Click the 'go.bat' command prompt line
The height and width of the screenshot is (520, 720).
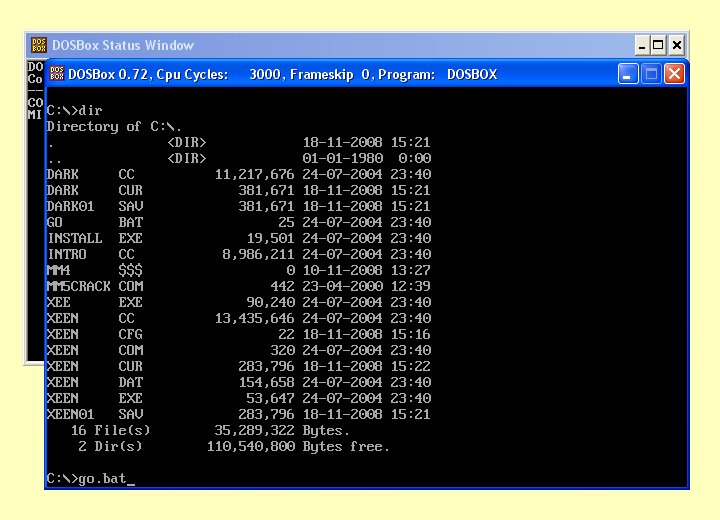pyautogui.click(x=91, y=479)
